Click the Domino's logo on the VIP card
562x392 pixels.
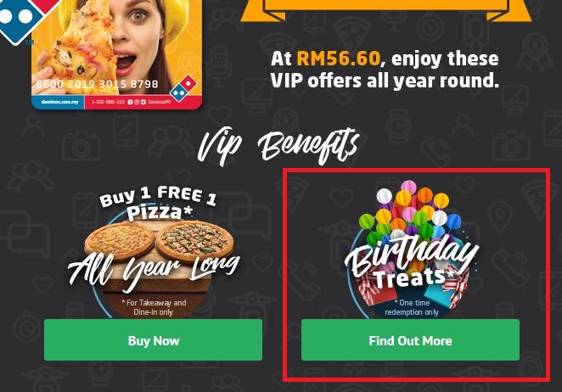183,88
